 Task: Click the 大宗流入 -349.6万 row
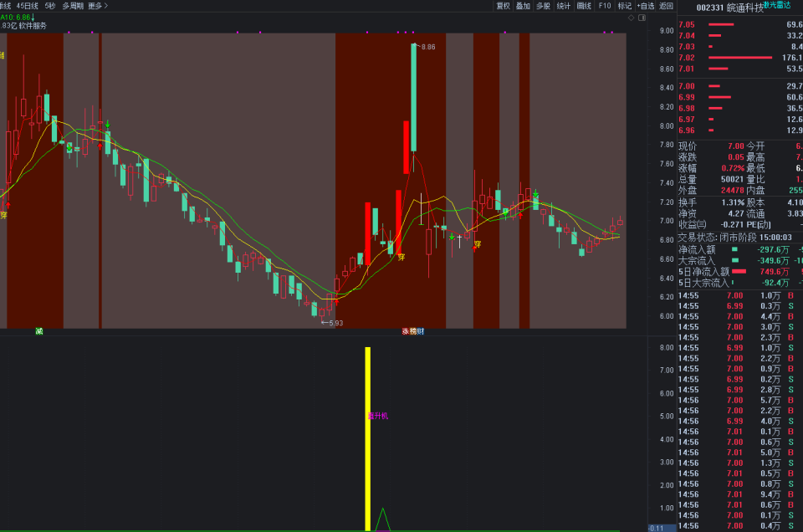(740, 261)
